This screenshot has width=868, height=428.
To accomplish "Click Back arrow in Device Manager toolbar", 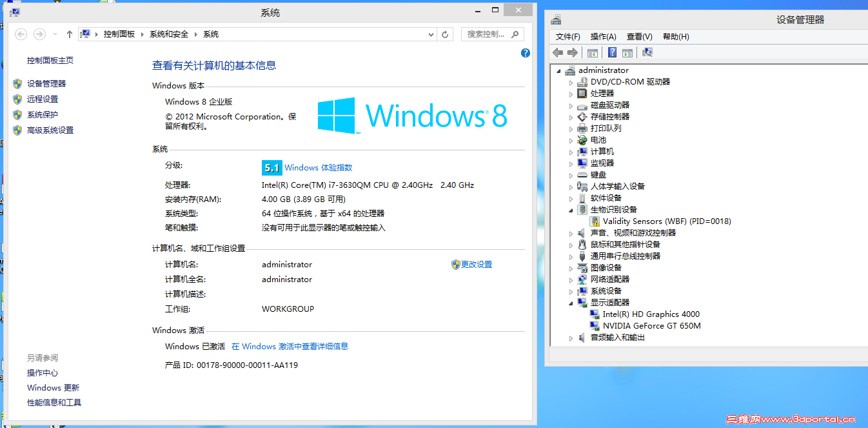I will [558, 53].
